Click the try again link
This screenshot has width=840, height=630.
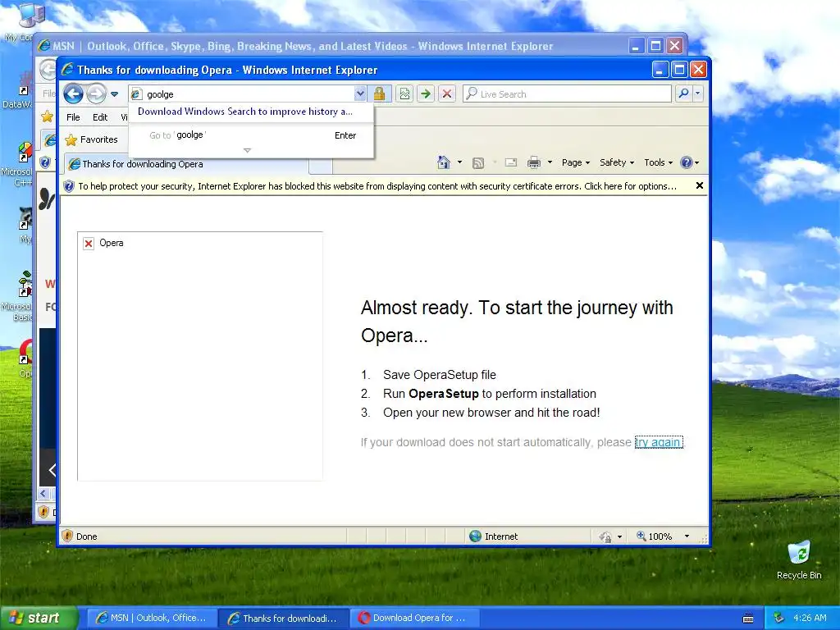tap(659, 442)
